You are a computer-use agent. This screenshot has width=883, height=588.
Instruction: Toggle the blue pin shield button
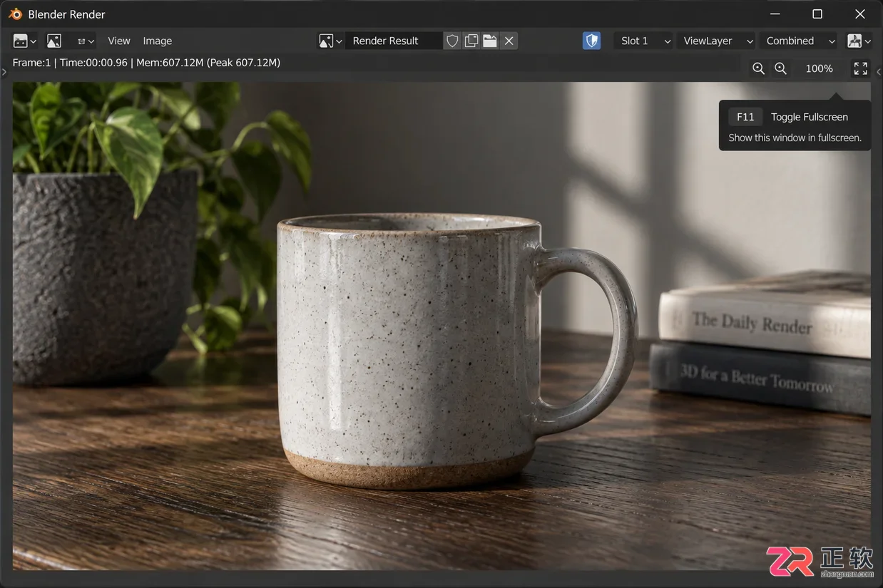point(591,41)
